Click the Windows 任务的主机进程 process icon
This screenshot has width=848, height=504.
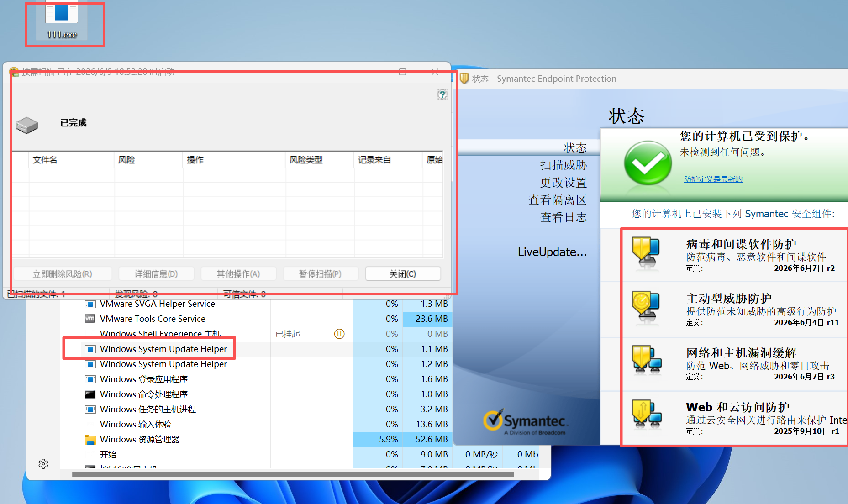pos(90,409)
